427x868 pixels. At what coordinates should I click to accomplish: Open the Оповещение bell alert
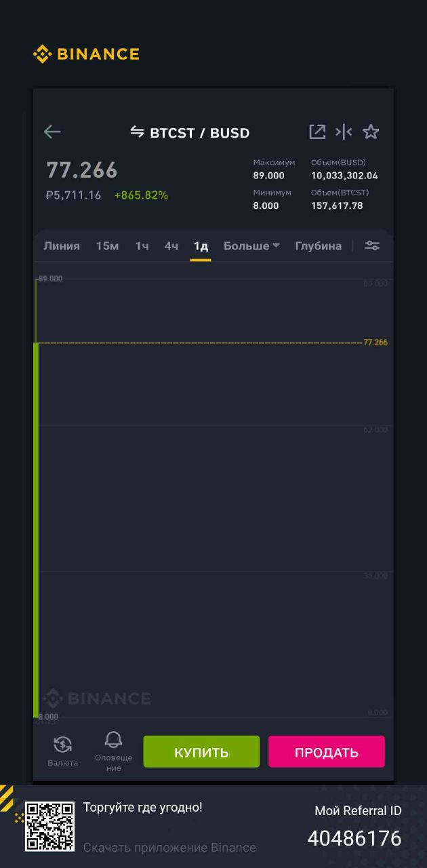point(113,740)
